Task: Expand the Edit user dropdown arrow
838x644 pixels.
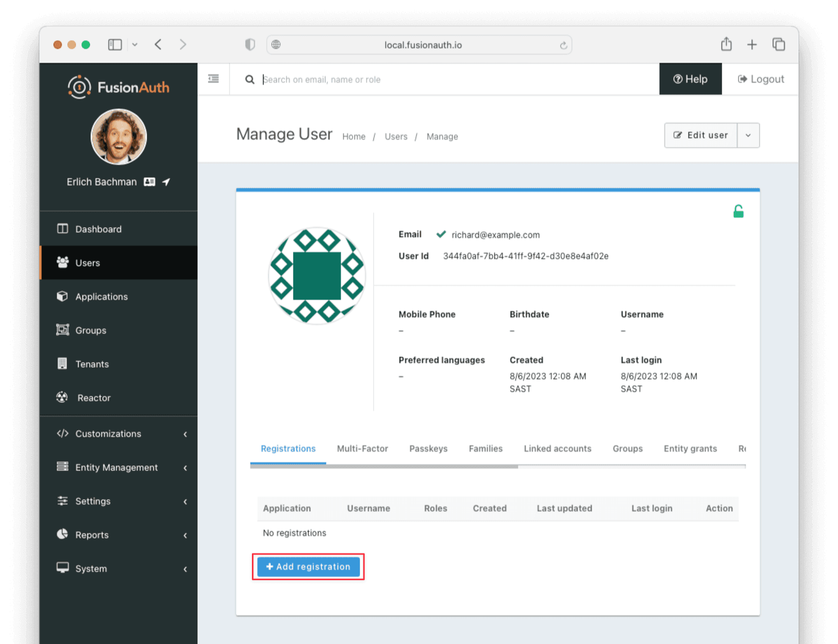Action: coord(748,135)
